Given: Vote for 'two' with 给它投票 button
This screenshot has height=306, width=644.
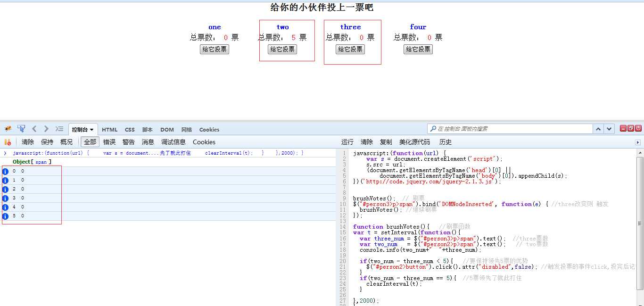Looking at the screenshot, I should (282, 49).
